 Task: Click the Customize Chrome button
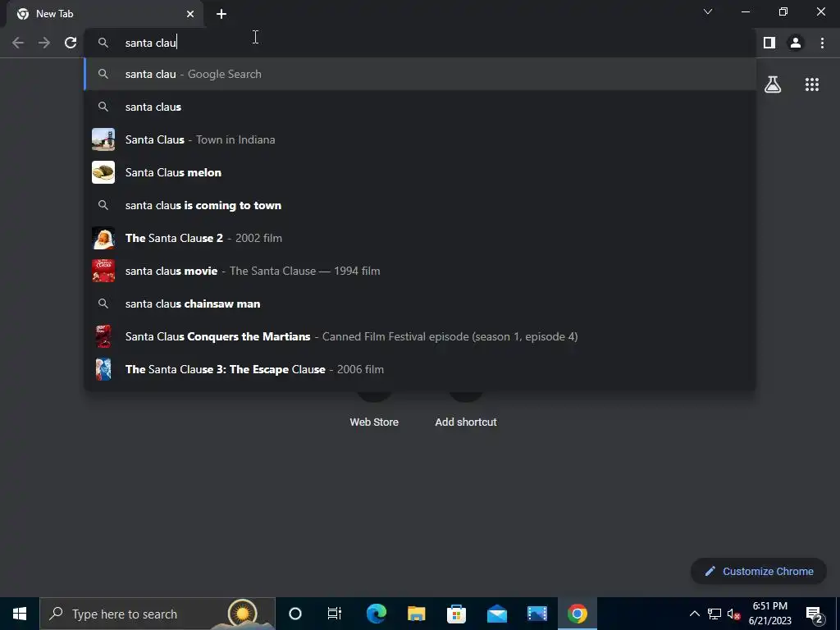(759, 571)
